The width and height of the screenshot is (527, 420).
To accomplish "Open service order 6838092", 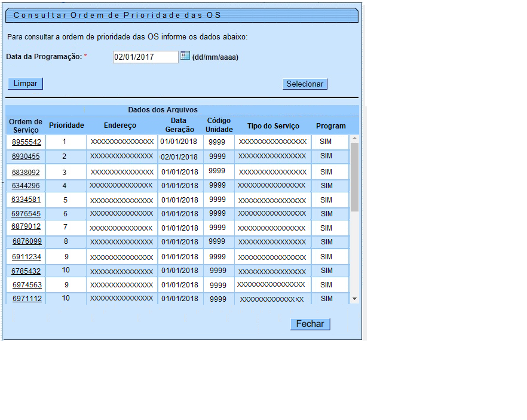I will [x=26, y=172].
